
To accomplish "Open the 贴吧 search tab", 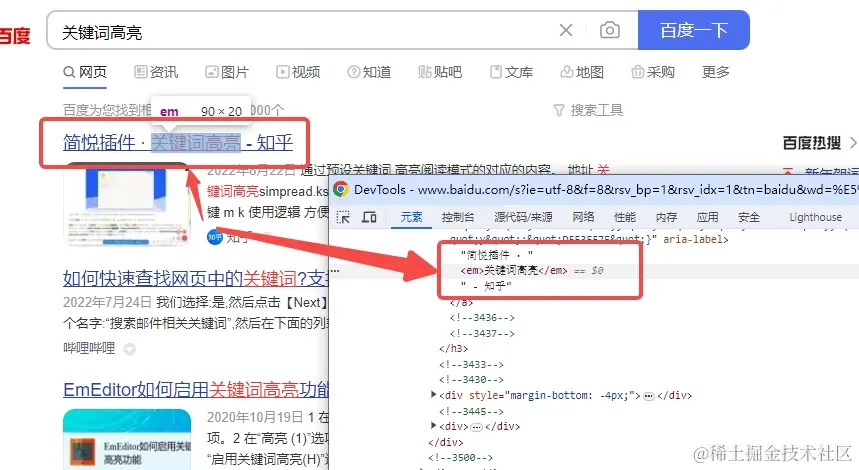I will point(440,72).
